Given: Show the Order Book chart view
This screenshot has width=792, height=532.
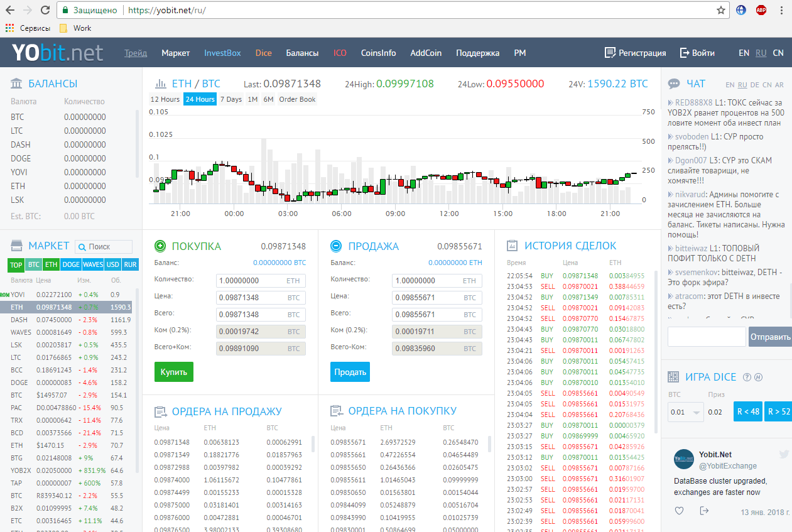Looking at the screenshot, I should pyautogui.click(x=298, y=99).
